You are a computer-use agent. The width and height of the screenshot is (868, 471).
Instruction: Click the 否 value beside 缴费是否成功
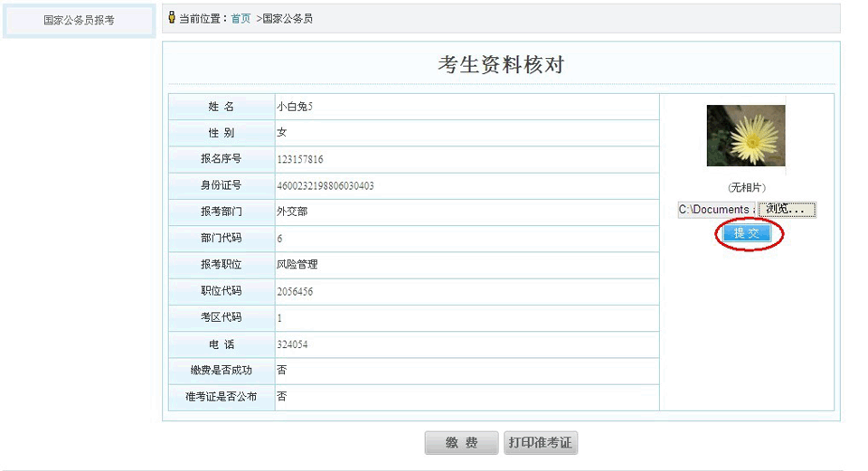click(x=282, y=370)
